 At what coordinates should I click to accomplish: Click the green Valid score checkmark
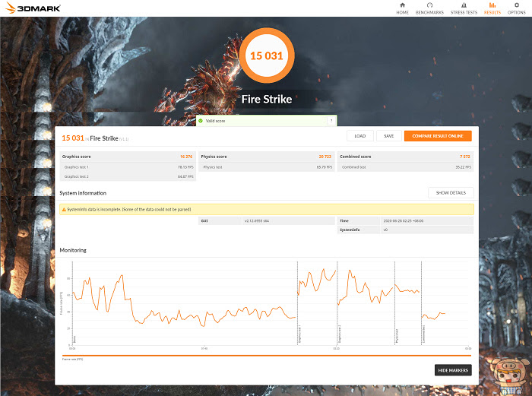tap(201, 121)
